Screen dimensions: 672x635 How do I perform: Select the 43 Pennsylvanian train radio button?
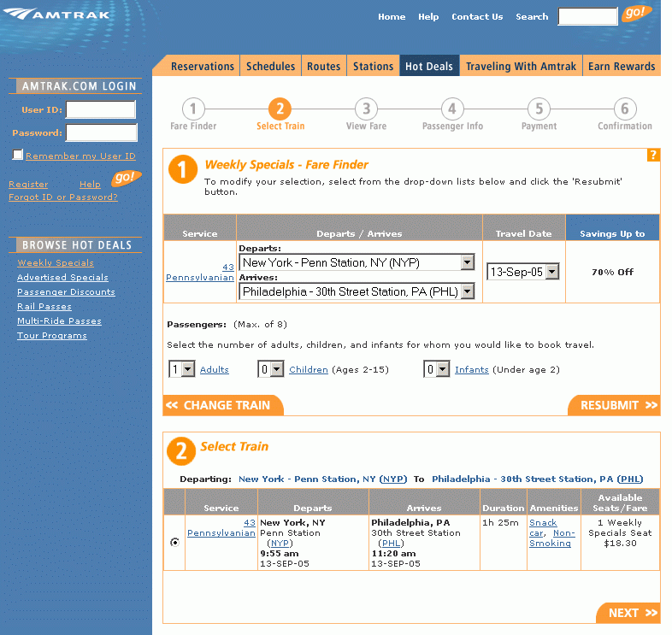[175, 542]
